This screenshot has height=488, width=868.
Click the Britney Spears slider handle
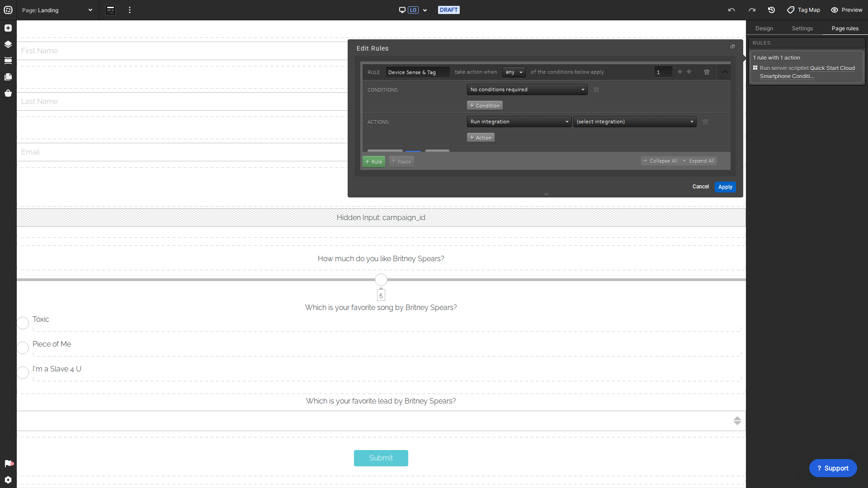click(x=381, y=280)
